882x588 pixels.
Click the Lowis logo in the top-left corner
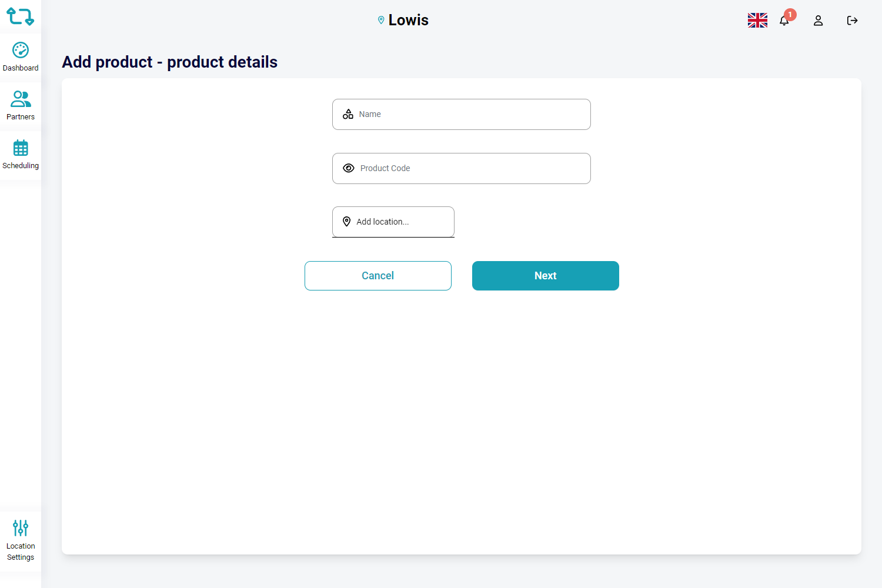[x=20, y=16]
